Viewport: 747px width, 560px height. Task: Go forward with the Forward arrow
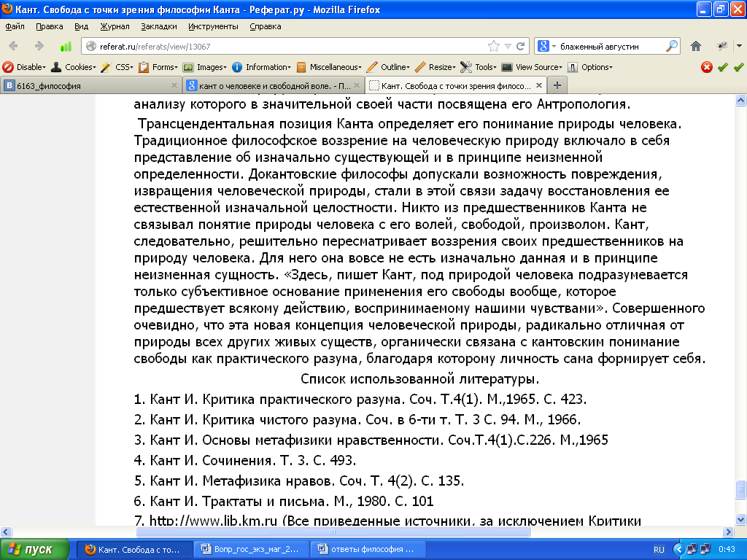click(x=39, y=46)
